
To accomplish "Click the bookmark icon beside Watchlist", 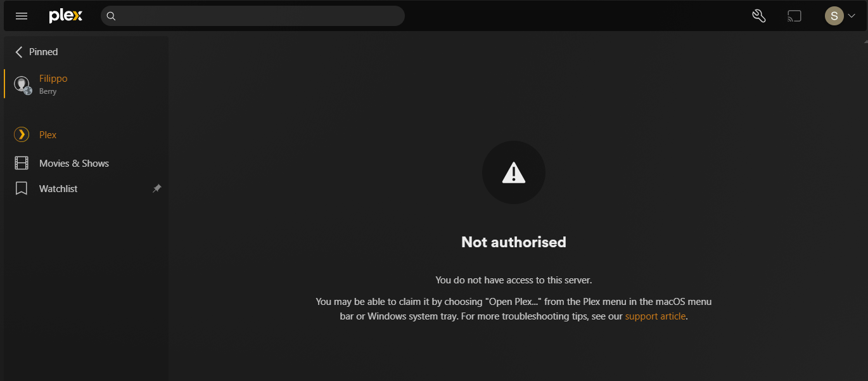I will click(22, 188).
